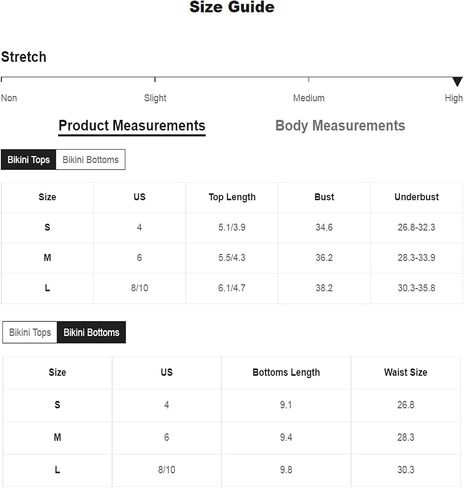Open the Product Measurements tab
The width and height of the screenshot is (464, 488).
[132, 126]
